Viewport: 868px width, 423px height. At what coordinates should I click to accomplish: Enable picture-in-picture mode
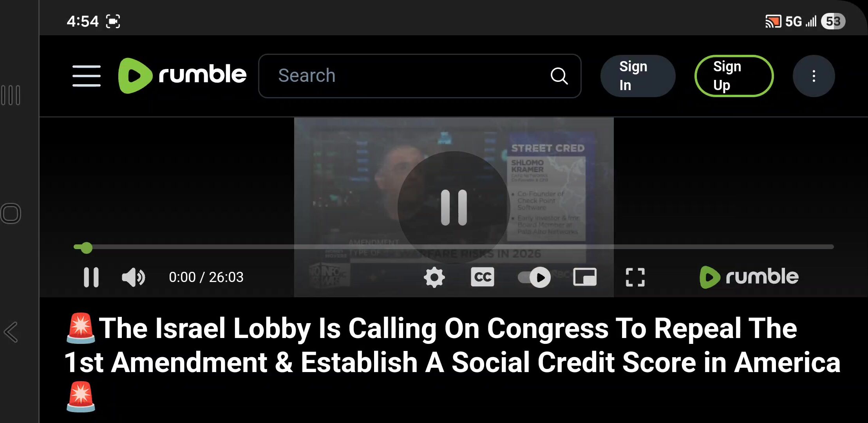585,277
